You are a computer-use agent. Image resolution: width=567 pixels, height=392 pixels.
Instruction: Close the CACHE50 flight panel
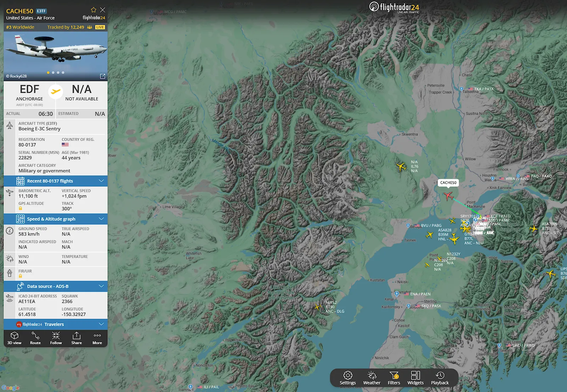103,10
